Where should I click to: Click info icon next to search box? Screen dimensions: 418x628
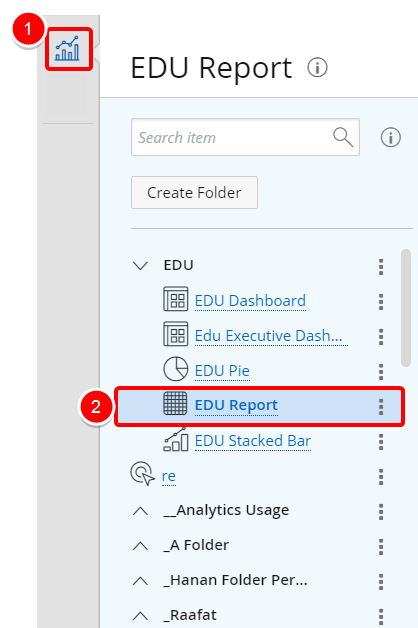390,138
